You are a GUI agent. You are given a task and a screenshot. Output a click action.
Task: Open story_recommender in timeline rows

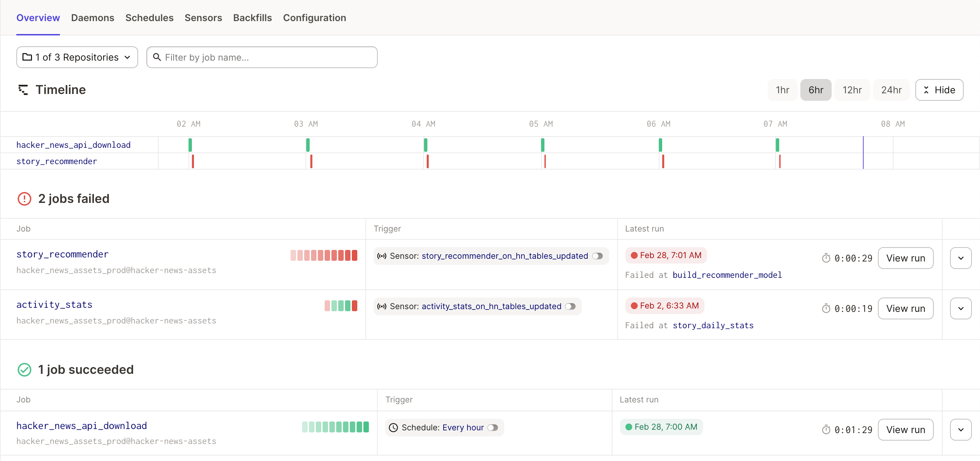click(x=57, y=161)
